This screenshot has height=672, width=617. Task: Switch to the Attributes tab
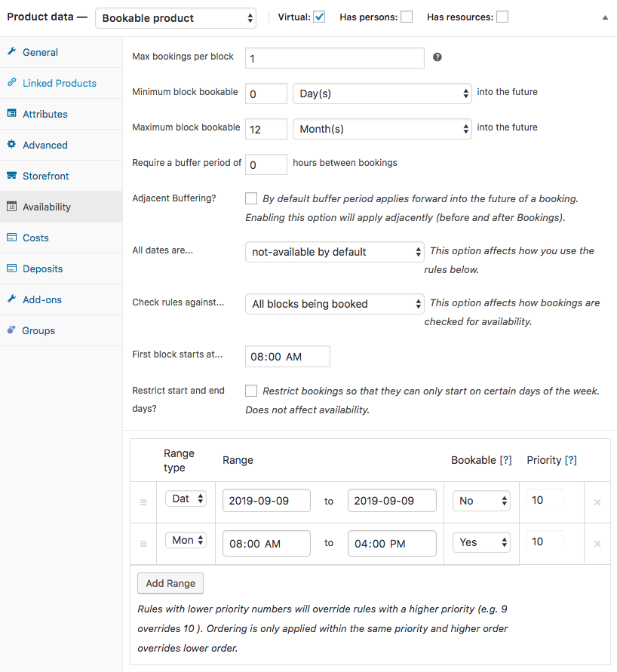click(61, 114)
